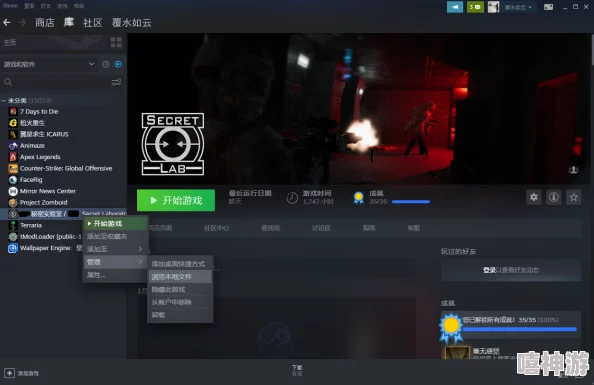Go forward using the right arrow
Image resolution: width=594 pixels, height=385 pixels.
22,23
